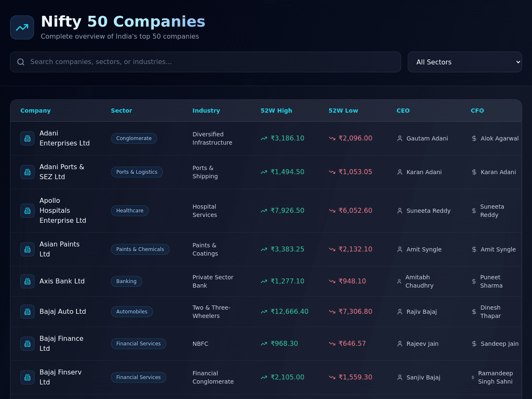The image size is (532, 399).
Task: Click the search magnifier icon
Action: pos(21,62)
